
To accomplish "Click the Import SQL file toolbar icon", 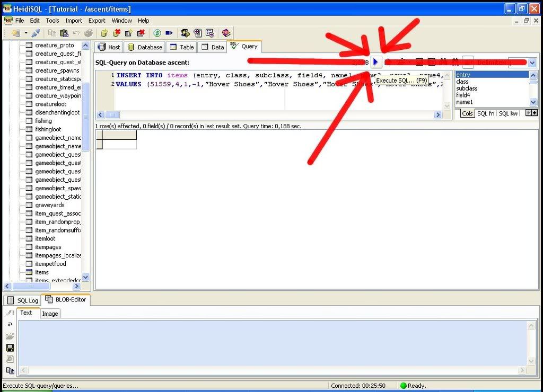I will pyautogui.click(x=198, y=33).
